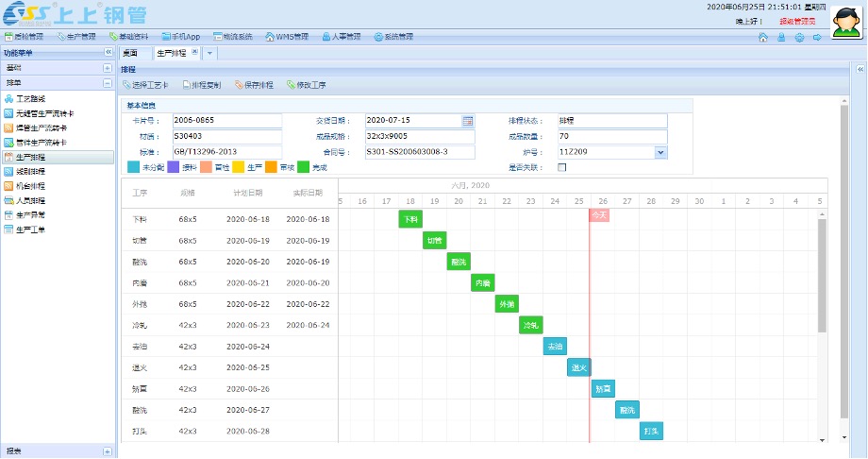Close the 生产排程 tab

pos(196,53)
